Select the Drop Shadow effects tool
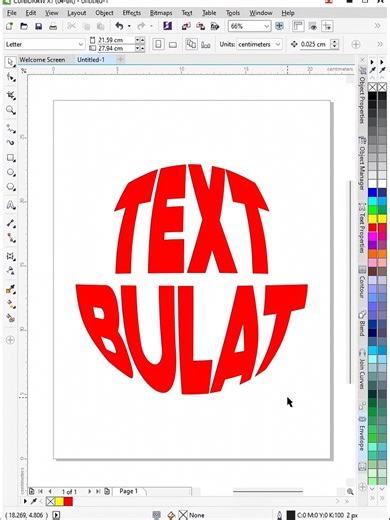The height and width of the screenshot is (520, 390). (11, 256)
